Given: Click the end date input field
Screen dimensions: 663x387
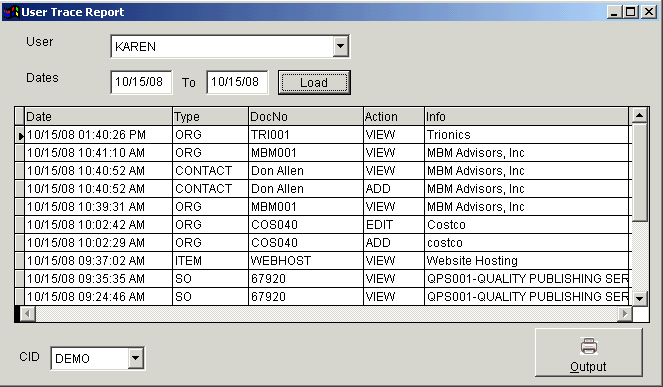Looking at the screenshot, I should [237, 82].
